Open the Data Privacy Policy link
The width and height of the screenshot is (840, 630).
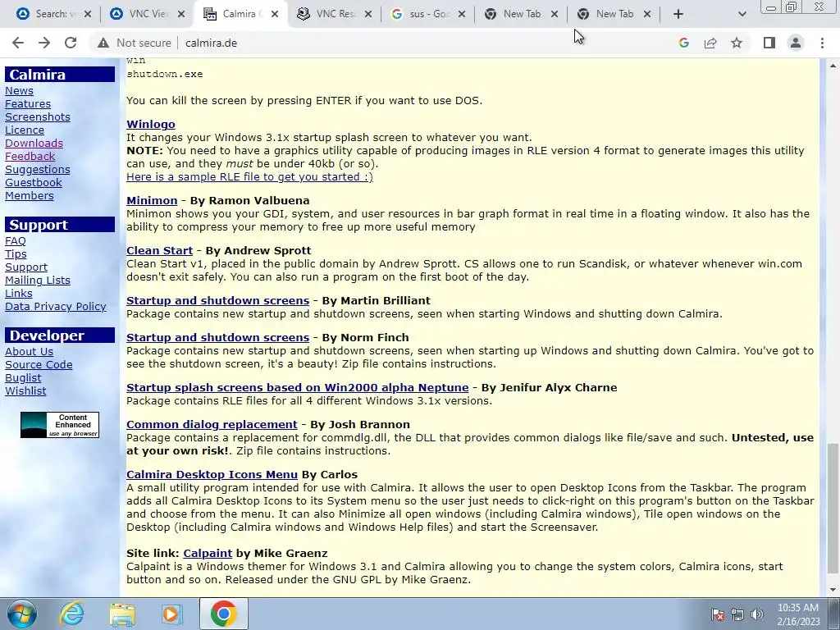tap(56, 307)
